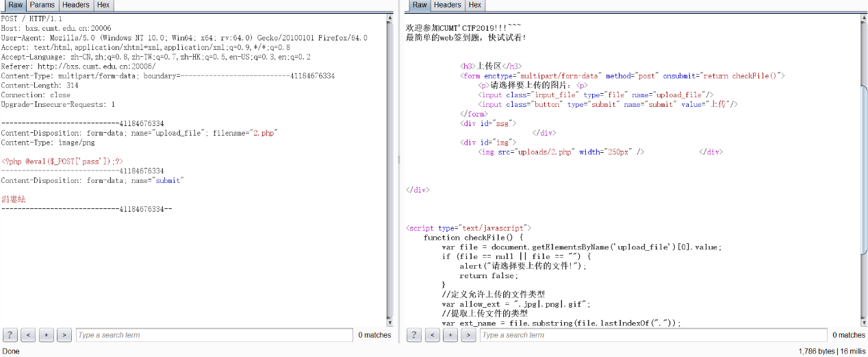
Task: Click the script type text/javascript tag line
Action: (x=468, y=228)
